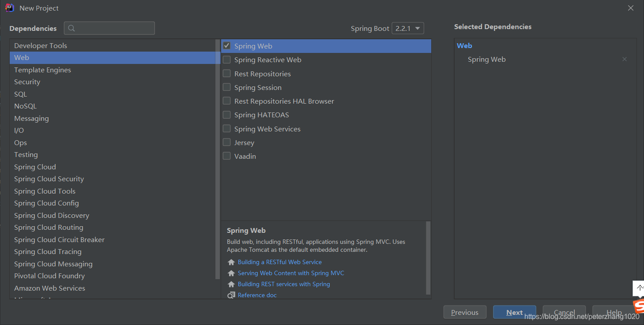This screenshot has width=644, height=325.
Task: Click the Next button
Action: (515, 312)
